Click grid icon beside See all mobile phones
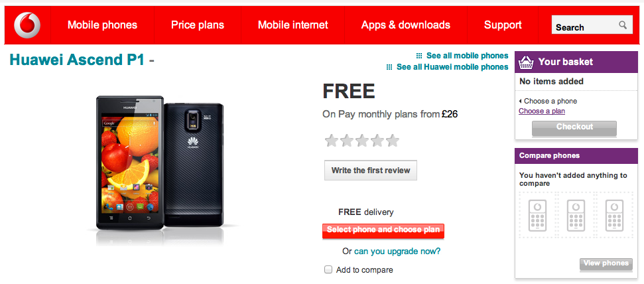 click(419, 56)
